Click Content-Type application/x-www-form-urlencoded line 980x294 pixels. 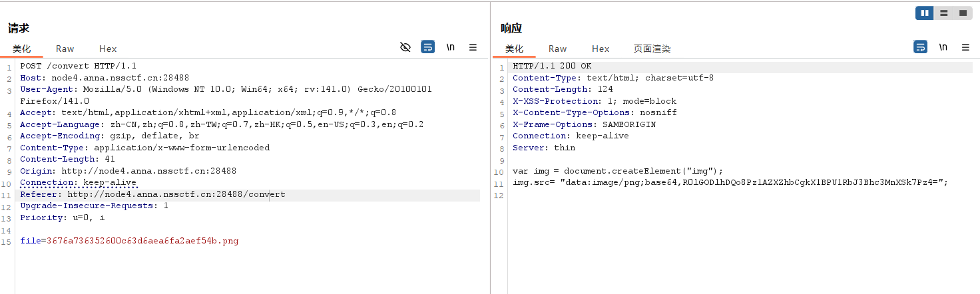click(x=144, y=148)
